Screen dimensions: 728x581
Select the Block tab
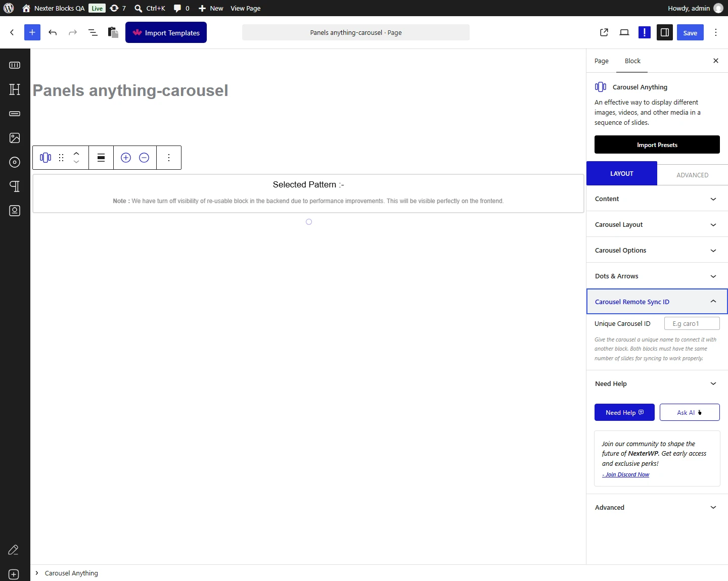click(632, 61)
